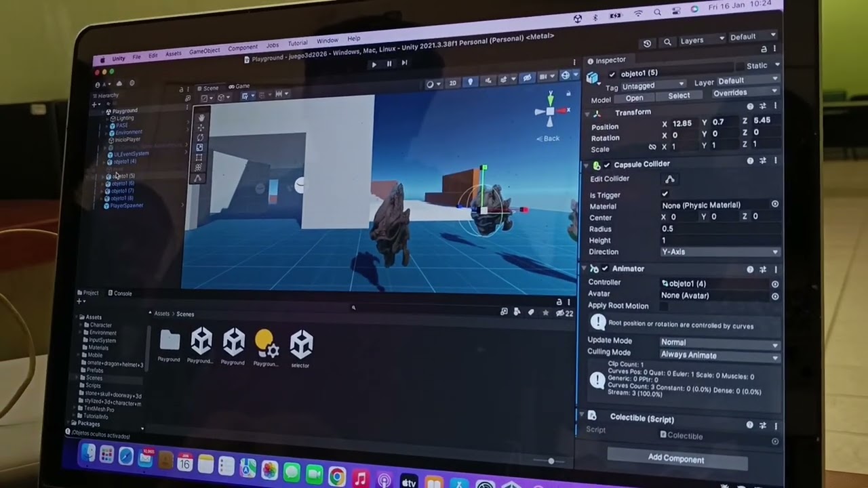Toggle scene lighting bulb icon
868x488 pixels.
click(471, 82)
